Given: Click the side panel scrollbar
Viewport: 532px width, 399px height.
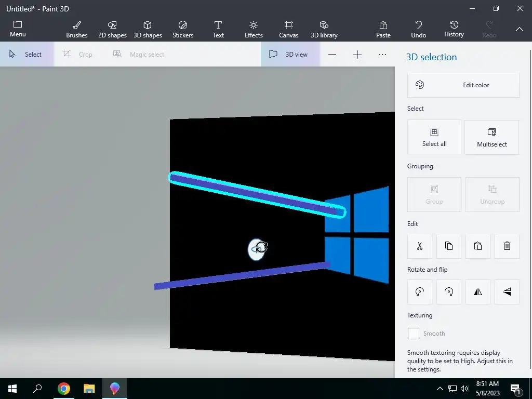Looking at the screenshot, I should 530,209.
